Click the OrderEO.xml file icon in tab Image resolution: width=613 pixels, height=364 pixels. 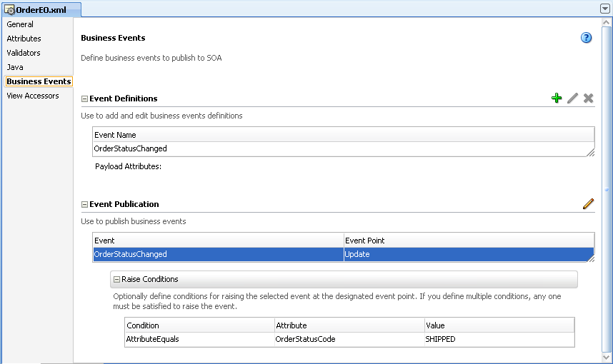(x=10, y=9)
